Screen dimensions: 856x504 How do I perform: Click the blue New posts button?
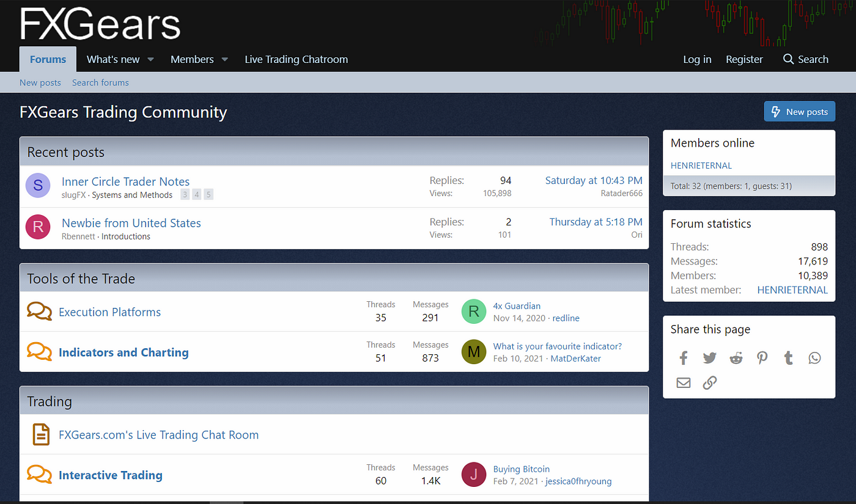(x=799, y=112)
